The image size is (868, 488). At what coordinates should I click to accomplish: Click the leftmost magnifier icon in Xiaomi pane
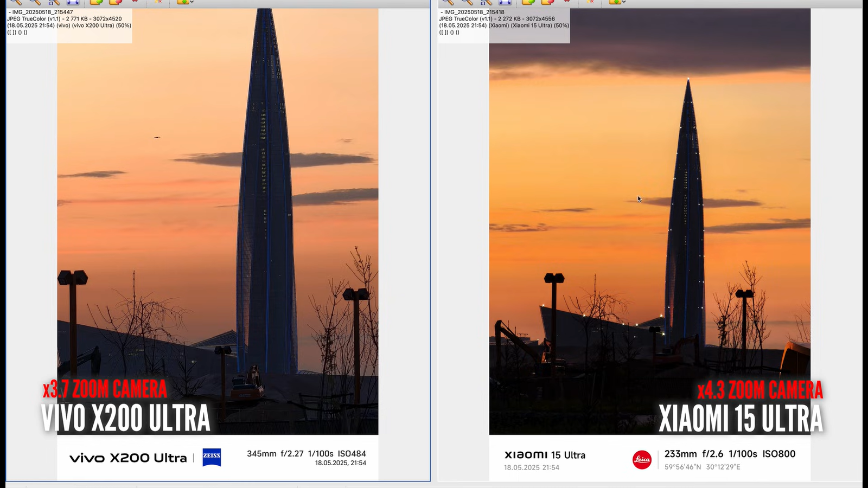point(448,2)
